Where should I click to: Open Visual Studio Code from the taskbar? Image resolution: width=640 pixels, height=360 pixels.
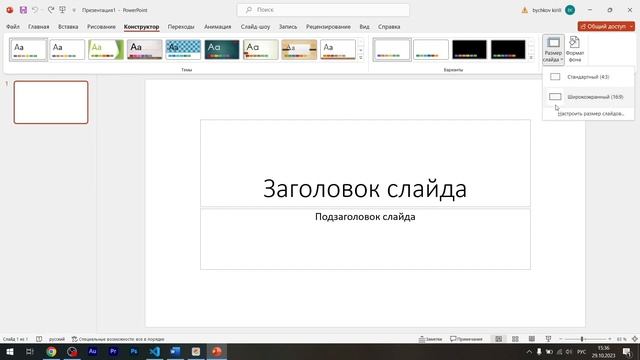[x=154, y=351]
